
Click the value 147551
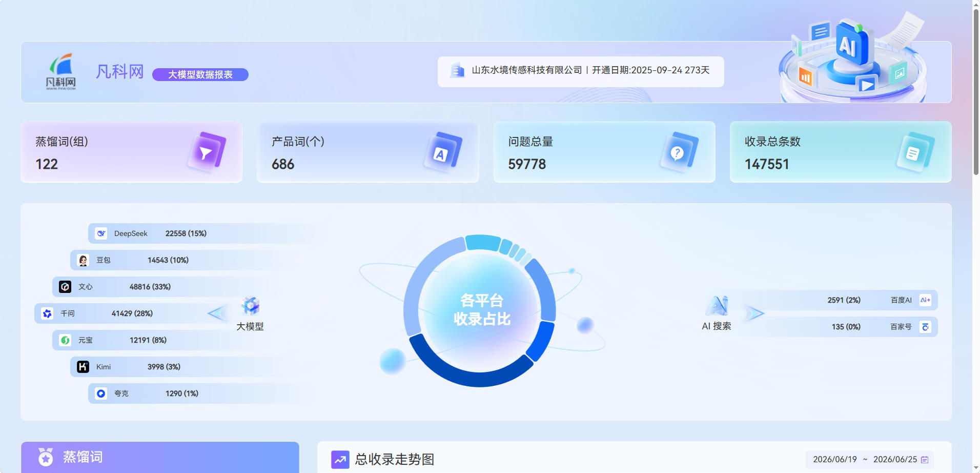pyautogui.click(x=767, y=164)
